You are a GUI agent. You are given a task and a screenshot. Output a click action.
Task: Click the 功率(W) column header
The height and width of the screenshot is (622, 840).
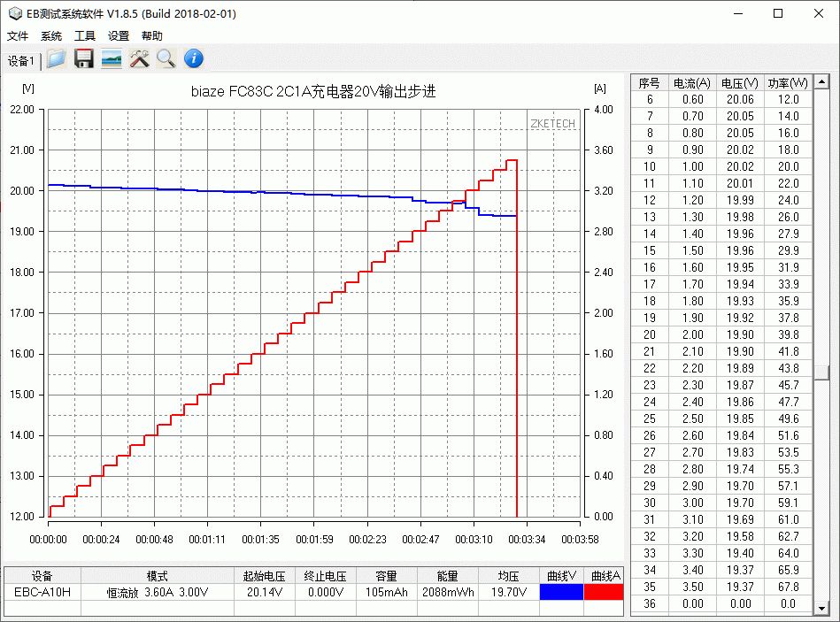click(788, 83)
